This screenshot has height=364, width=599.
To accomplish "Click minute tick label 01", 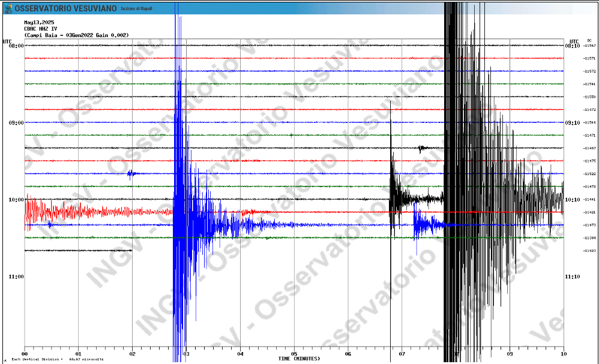I will (78, 354).
